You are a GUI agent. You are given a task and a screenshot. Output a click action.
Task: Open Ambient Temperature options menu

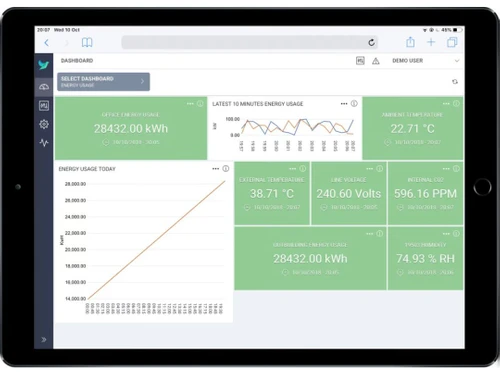click(446, 104)
